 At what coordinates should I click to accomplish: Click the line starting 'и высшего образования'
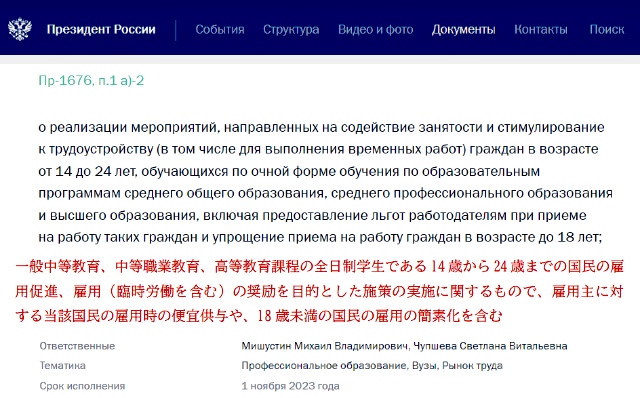pyautogui.click(x=312, y=215)
